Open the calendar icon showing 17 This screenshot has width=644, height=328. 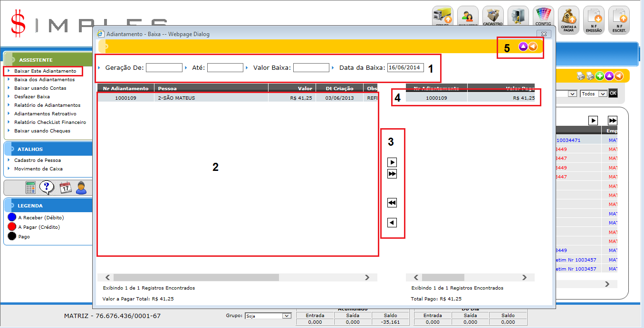(65, 187)
